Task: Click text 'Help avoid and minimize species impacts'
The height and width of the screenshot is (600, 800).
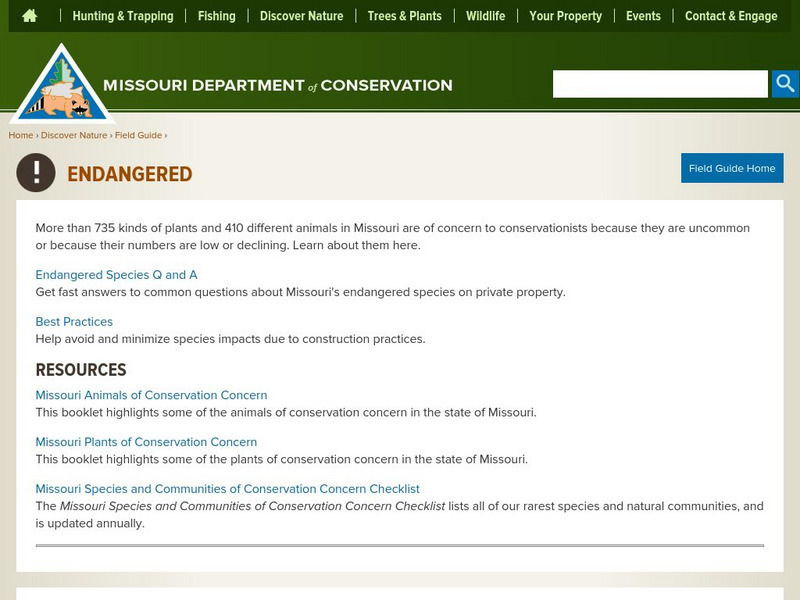Action: pyautogui.click(x=231, y=339)
